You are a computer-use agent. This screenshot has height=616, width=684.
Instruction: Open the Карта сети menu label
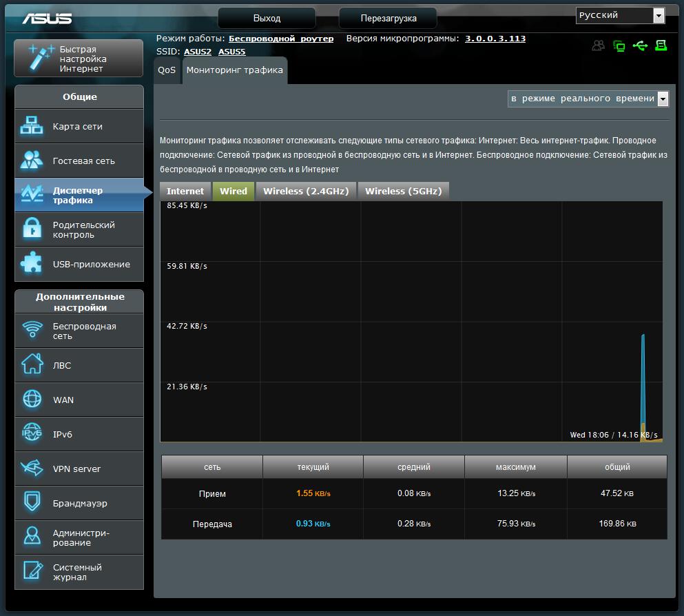click(78, 127)
